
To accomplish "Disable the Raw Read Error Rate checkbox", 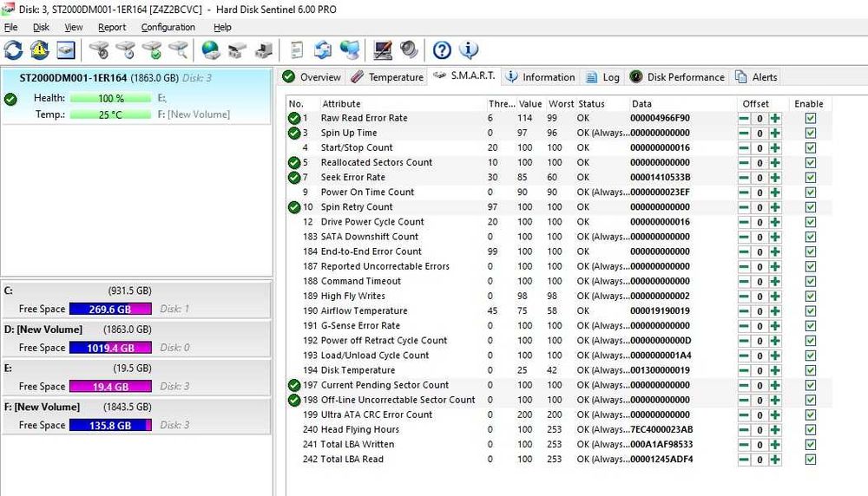I will tap(810, 118).
